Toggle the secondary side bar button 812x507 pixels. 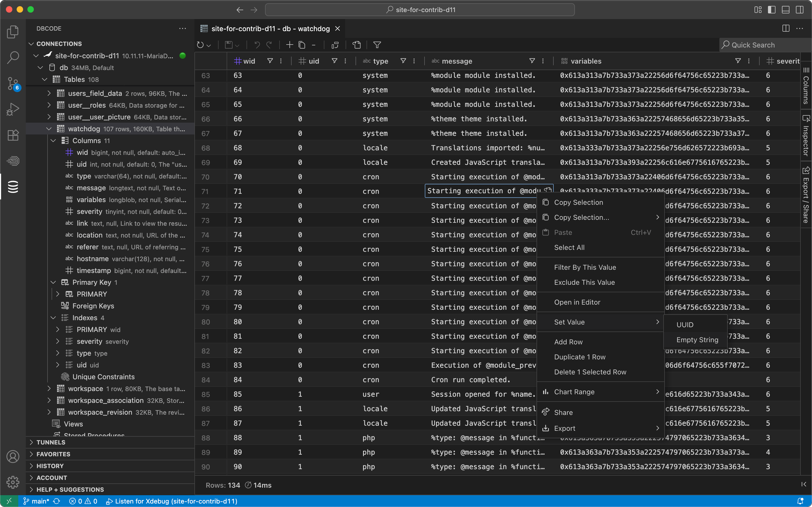(800, 10)
